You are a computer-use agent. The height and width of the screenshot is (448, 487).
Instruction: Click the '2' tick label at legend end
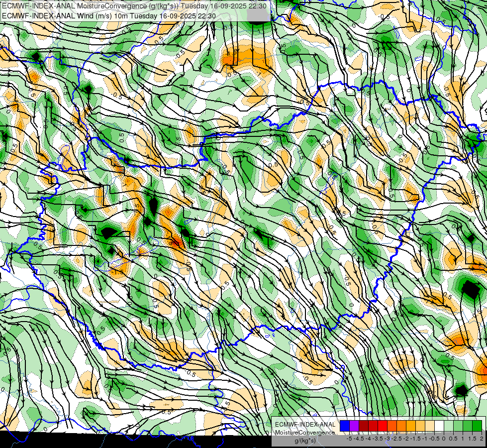tap(482, 439)
